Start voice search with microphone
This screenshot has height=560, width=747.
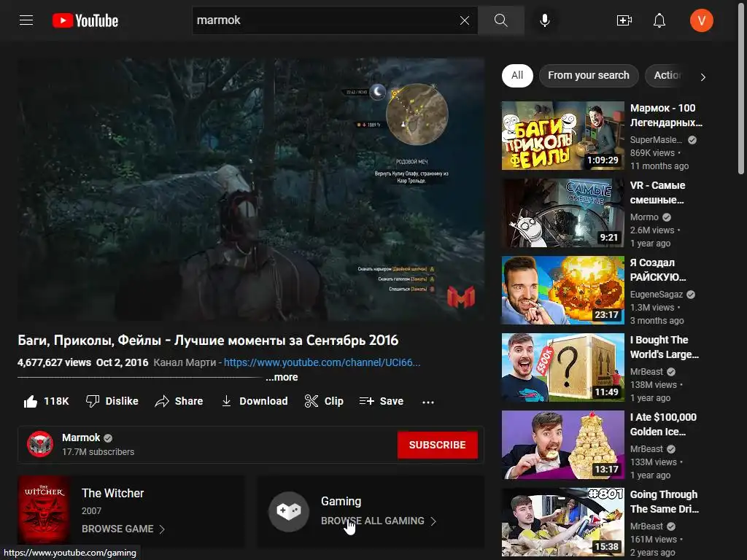tap(545, 20)
